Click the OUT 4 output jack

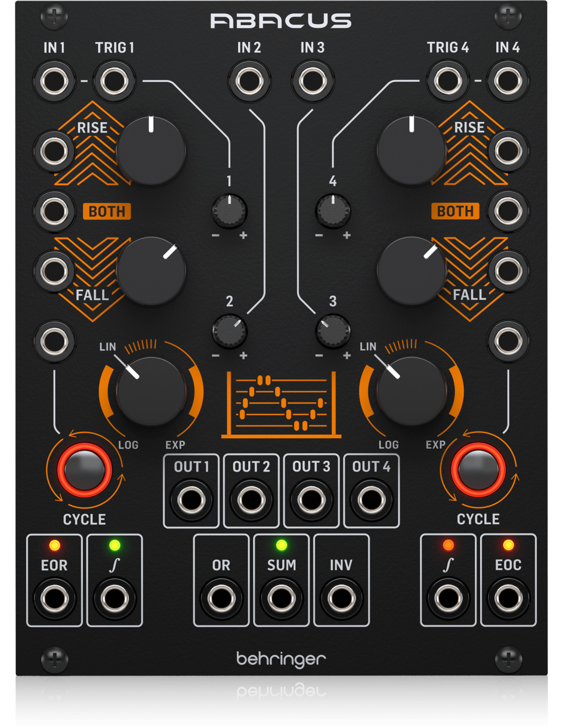(372, 500)
